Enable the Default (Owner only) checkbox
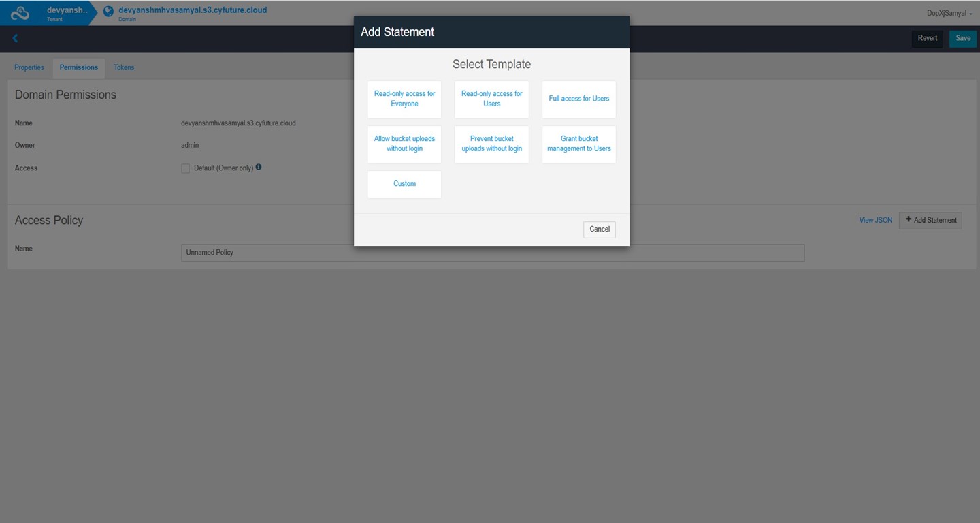This screenshot has height=523, width=980. [185, 168]
